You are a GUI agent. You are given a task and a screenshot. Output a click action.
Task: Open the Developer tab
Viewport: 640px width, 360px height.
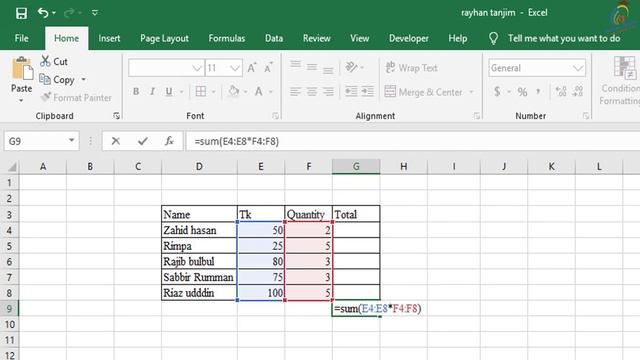click(x=409, y=38)
